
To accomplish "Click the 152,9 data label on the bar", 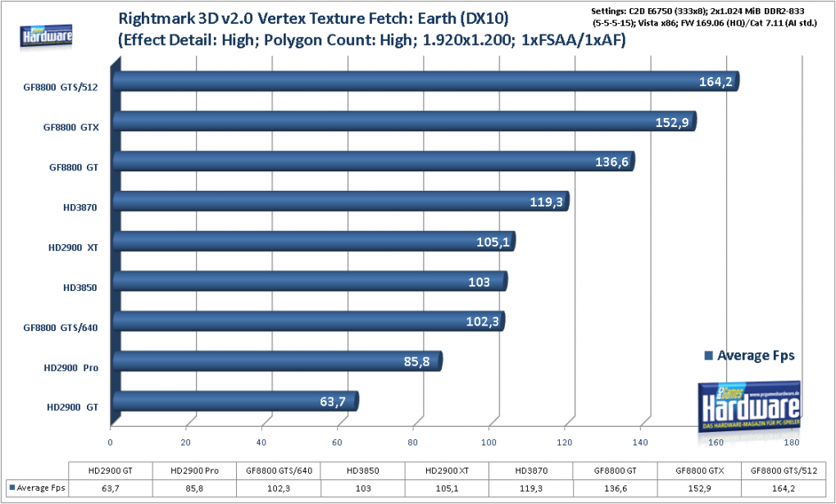I will click(672, 122).
